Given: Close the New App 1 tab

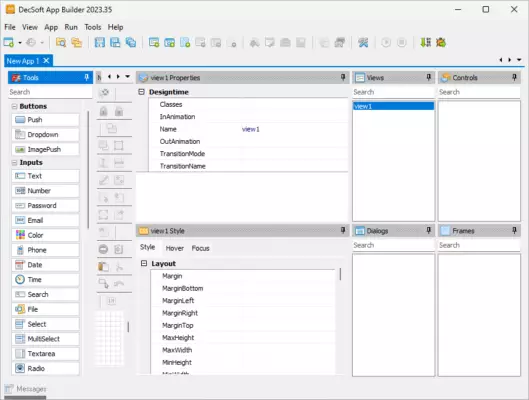Looking at the screenshot, I should pos(47,61).
